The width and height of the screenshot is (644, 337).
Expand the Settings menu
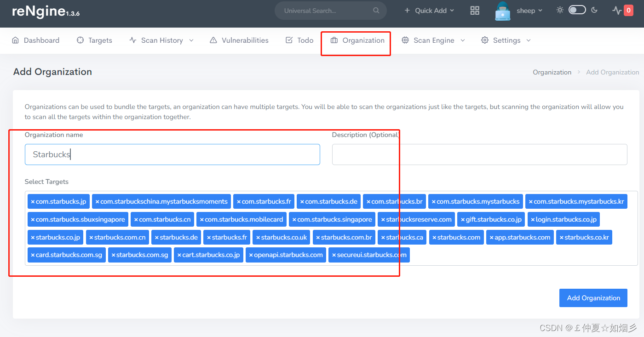506,40
